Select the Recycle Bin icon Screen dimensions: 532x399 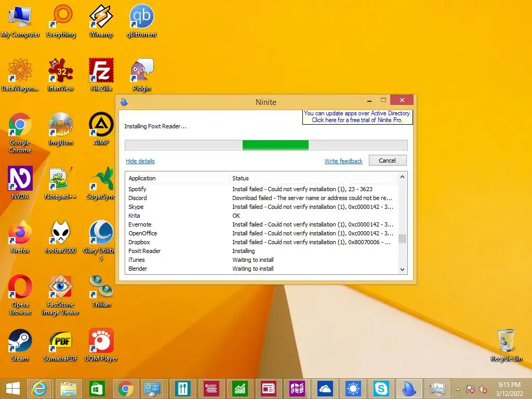click(x=506, y=345)
